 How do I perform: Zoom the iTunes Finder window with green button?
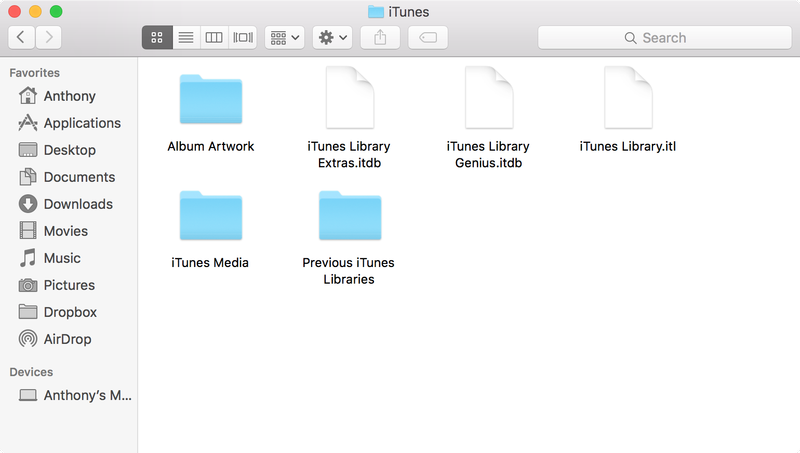tap(56, 11)
